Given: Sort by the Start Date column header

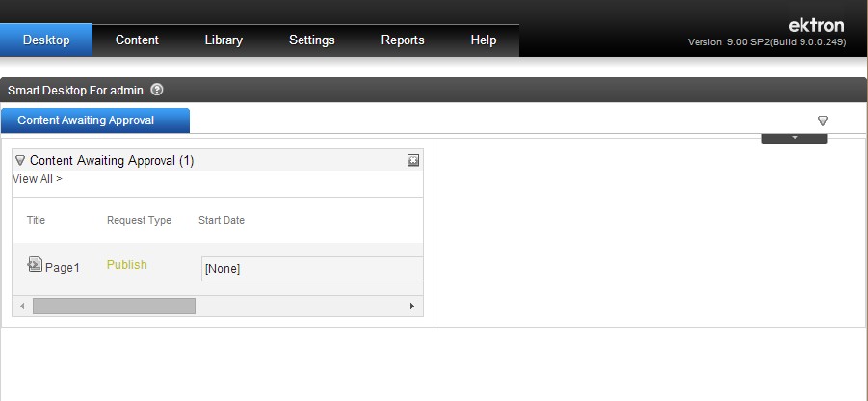Looking at the screenshot, I should click(222, 220).
